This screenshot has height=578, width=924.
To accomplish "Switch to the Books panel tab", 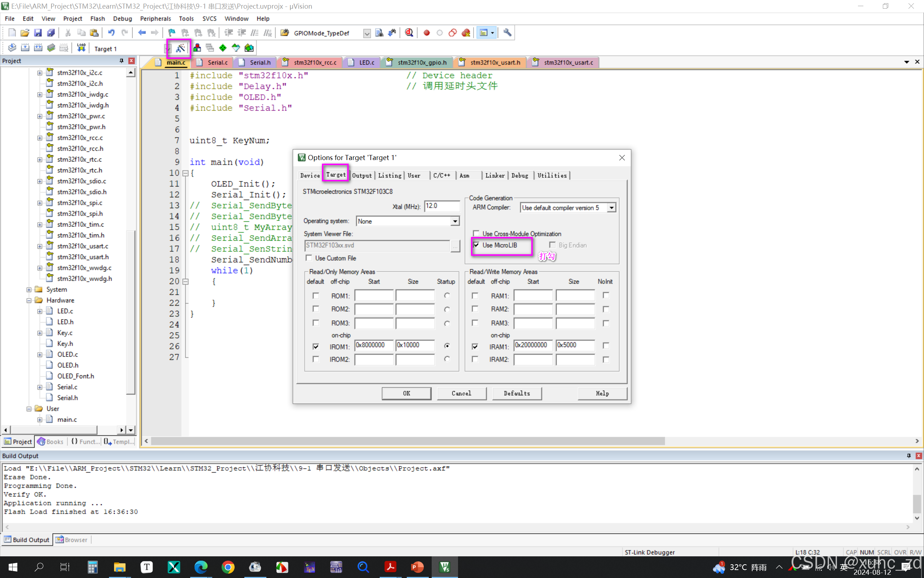I will [x=51, y=441].
